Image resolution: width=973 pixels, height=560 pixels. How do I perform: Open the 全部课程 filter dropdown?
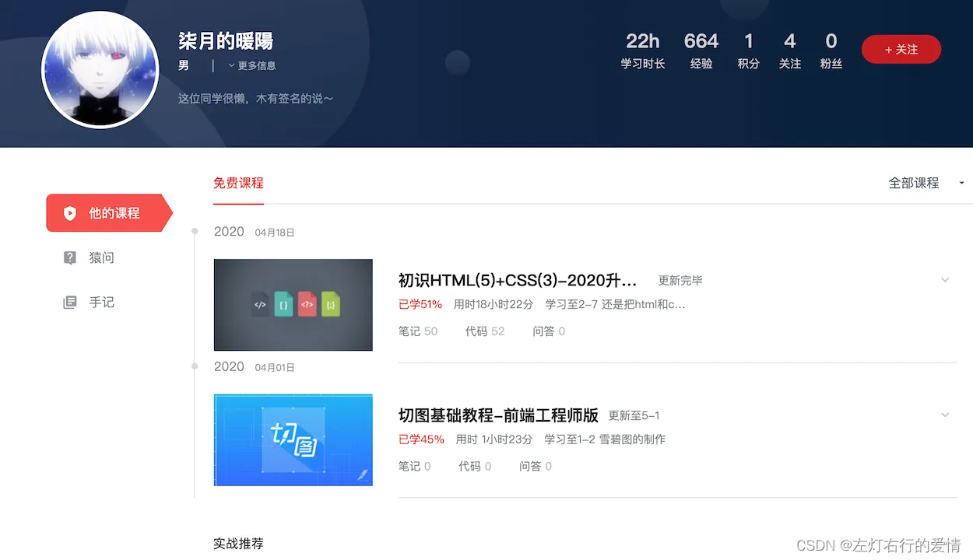(926, 183)
